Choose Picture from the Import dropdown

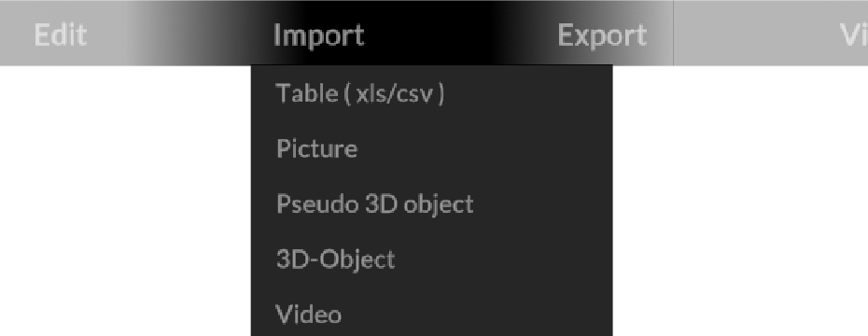[x=432, y=148]
